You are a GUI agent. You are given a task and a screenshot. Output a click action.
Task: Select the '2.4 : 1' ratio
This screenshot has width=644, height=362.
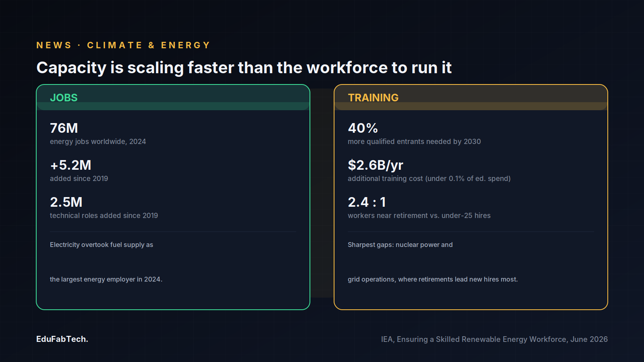tap(367, 202)
